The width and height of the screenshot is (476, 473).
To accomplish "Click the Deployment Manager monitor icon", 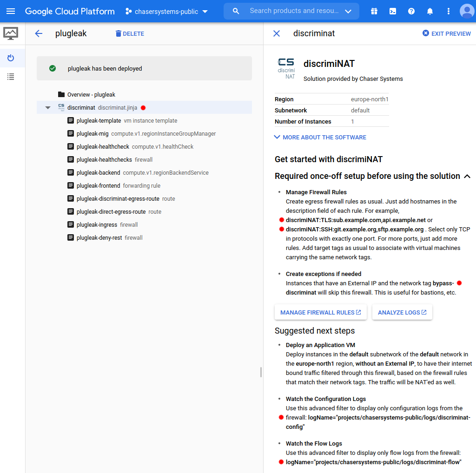I will (10, 33).
